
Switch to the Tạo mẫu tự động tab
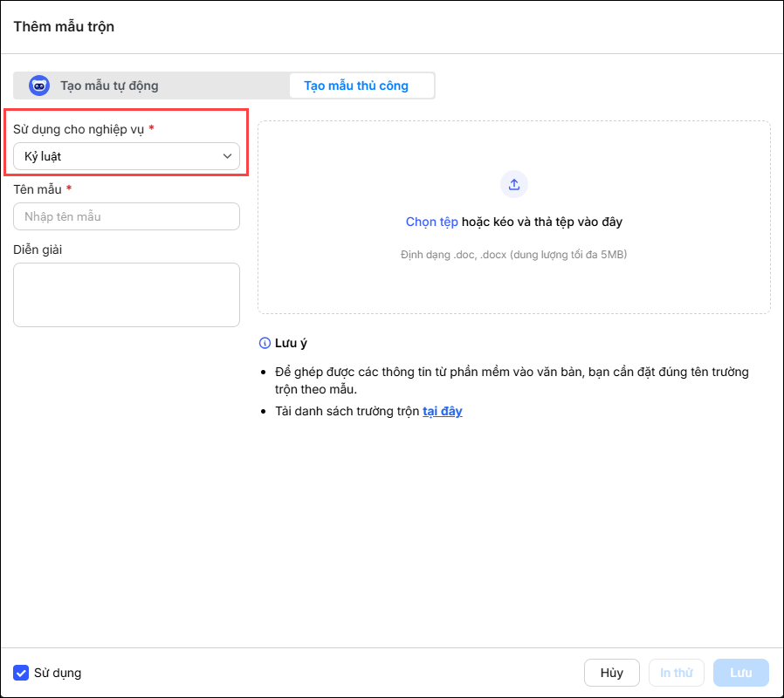(x=109, y=86)
